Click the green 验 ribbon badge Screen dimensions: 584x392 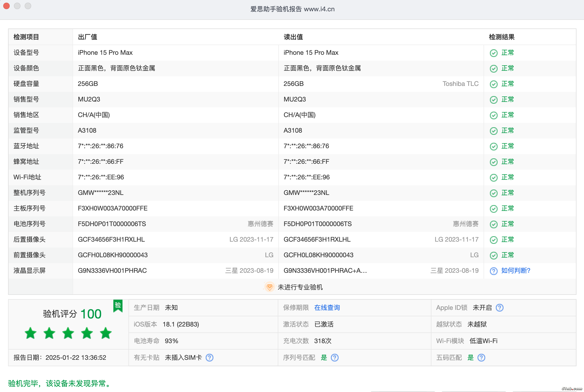(118, 306)
